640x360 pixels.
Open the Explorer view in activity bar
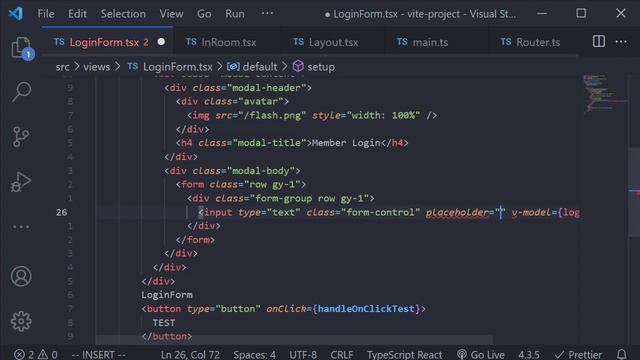(x=21, y=48)
